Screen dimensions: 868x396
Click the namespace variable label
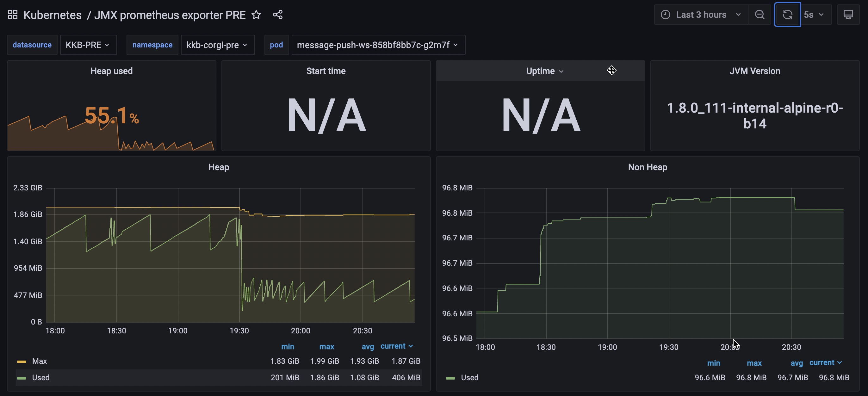click(x=152, y=45)
